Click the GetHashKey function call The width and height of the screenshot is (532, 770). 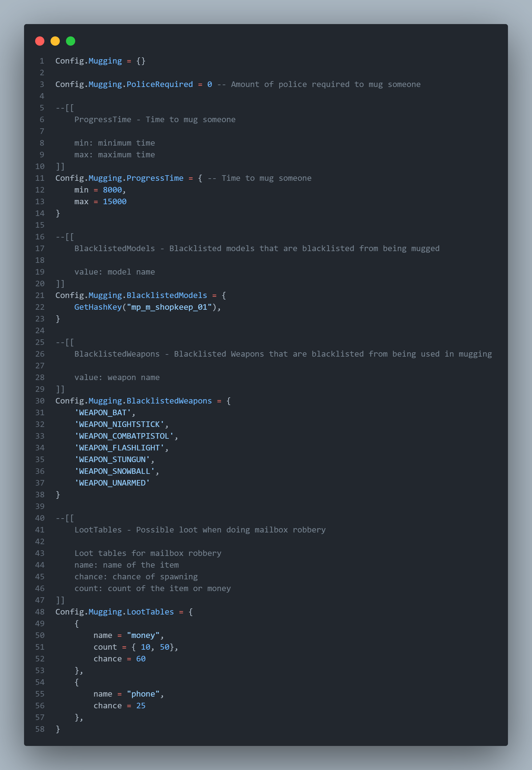click(x=98, y=307)
